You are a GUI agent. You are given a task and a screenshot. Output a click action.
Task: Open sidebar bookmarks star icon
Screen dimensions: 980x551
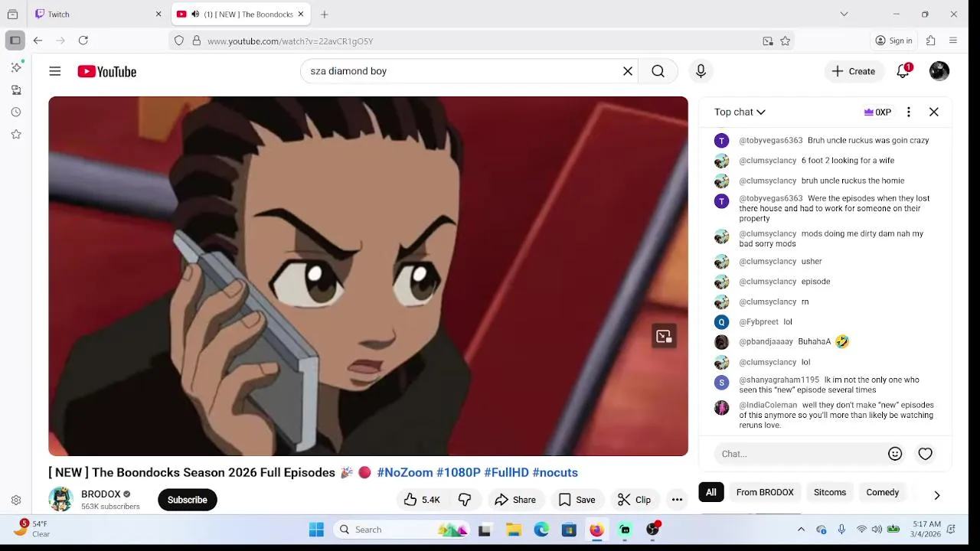(x=16, y=134)
